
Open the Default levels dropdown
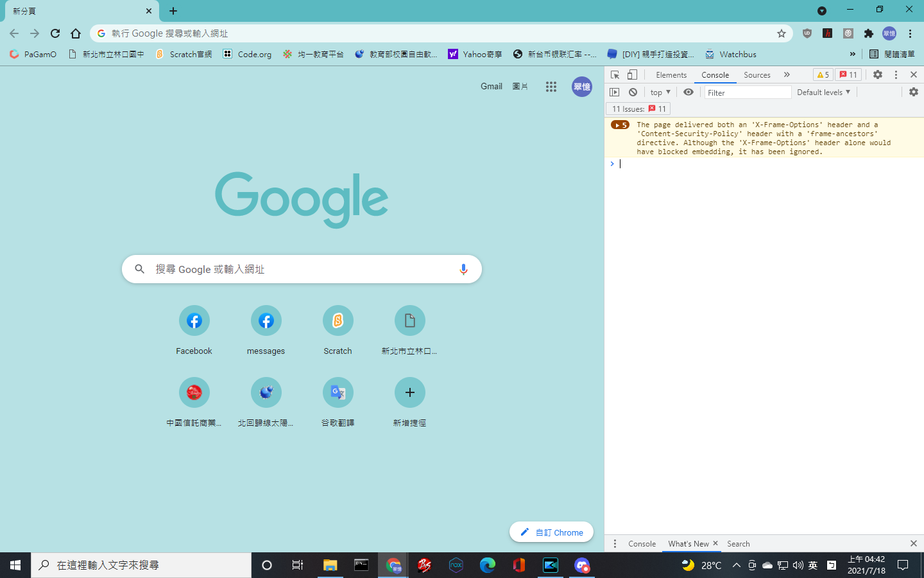point(823,92)
